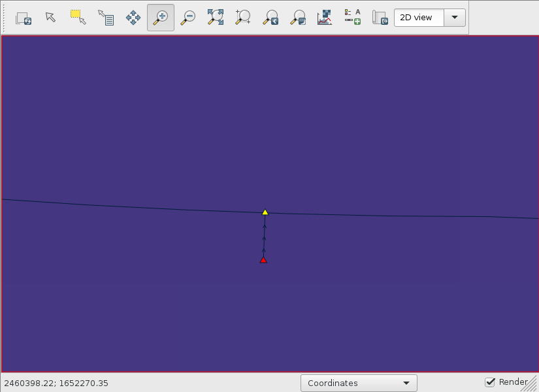539x392 pixels.
Task: Open the Add map elements menu
Action: pos(352,18)
